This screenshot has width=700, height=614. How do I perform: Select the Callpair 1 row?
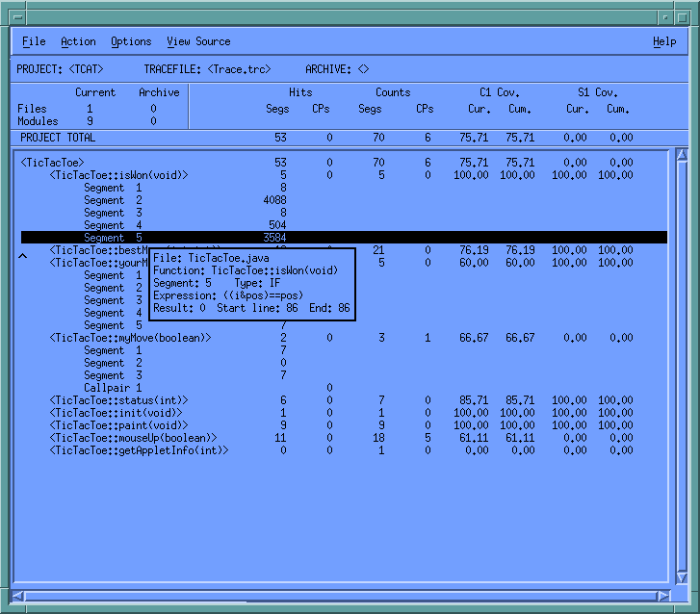tap(344, 388)
